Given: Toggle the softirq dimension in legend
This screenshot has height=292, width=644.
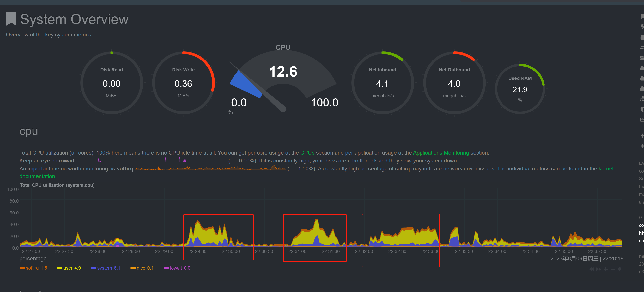Looking at the screenshot, I should (x=33, y=268).
